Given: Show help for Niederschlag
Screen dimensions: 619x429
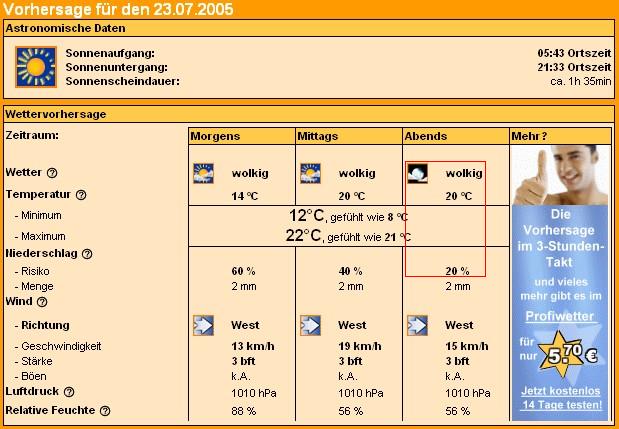Looking at the screenshot, I should [87, 254].
